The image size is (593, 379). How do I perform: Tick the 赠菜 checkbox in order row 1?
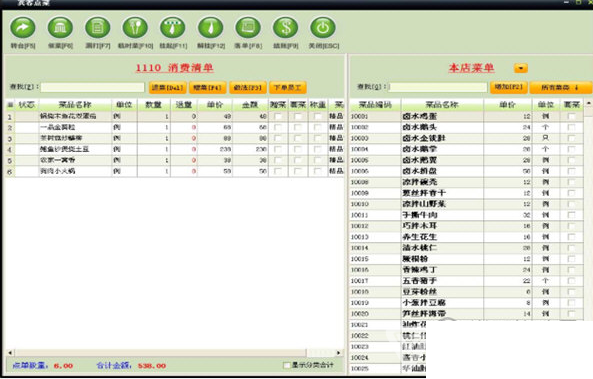point(278,116)
